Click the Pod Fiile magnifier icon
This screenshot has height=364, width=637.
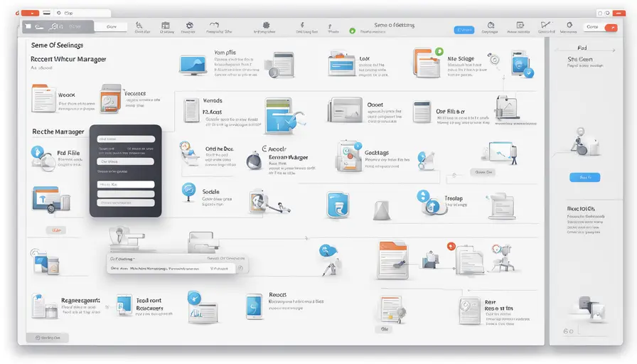coord(36,152)
